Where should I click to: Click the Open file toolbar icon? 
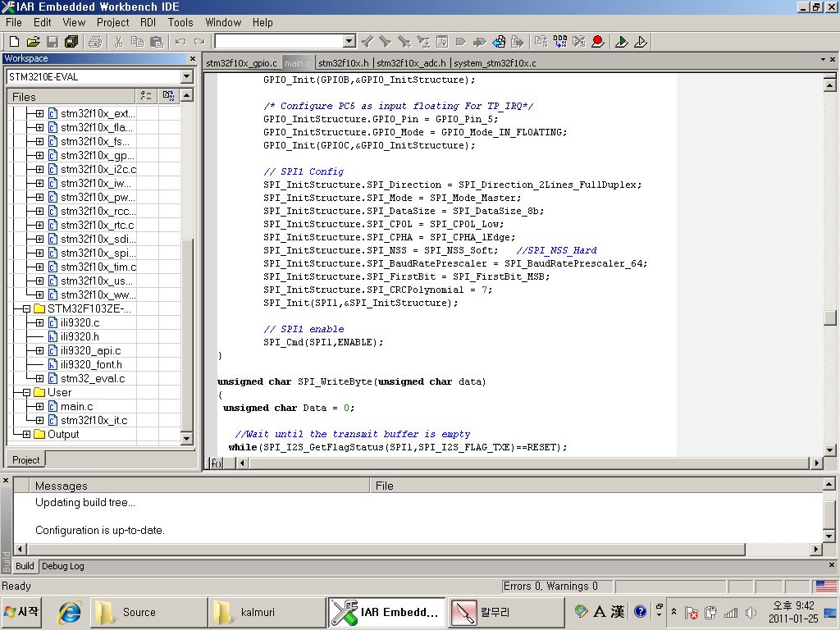pyautogui.click(x=33, y=41)
